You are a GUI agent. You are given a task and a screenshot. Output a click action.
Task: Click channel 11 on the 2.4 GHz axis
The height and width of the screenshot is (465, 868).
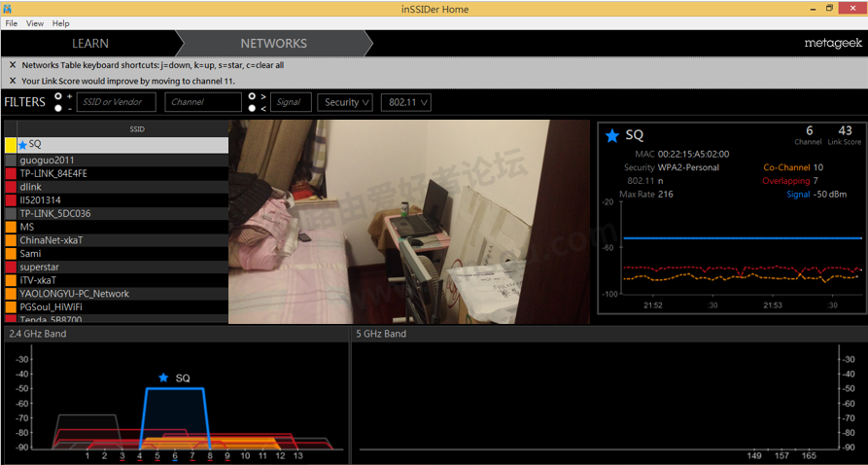pos(262,455)
